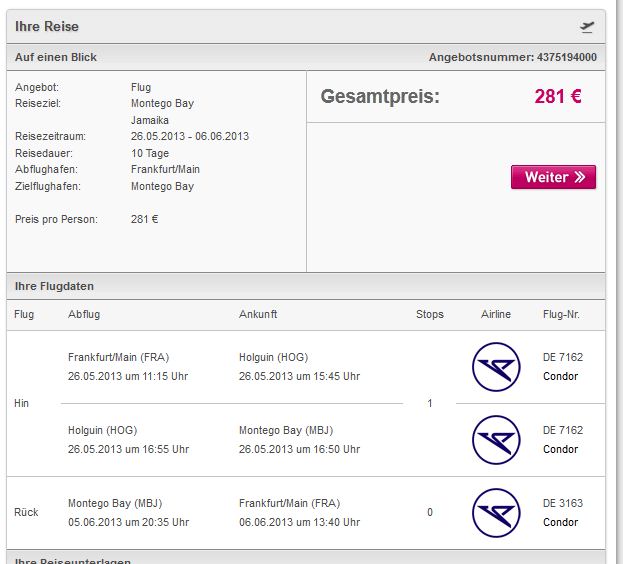Click the airplane icon in Ihre Reise header

pyautogui.click(x=587, y=27)
